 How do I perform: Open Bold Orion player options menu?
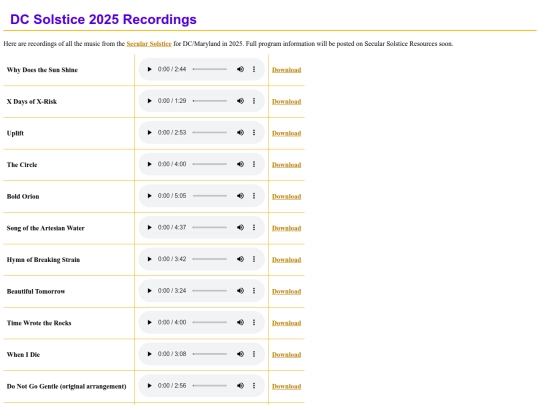254,196
